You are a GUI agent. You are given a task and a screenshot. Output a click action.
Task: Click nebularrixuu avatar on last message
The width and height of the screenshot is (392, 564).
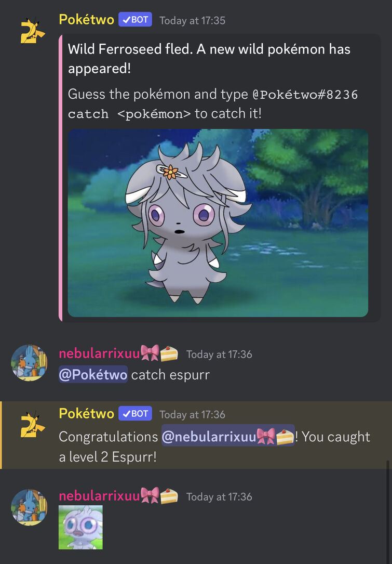pyautogui.click(x=30, y=507)
